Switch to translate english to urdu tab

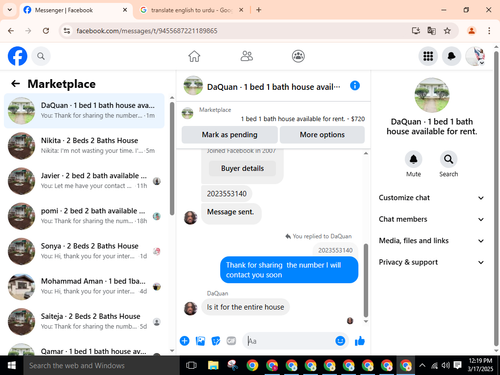192,10
